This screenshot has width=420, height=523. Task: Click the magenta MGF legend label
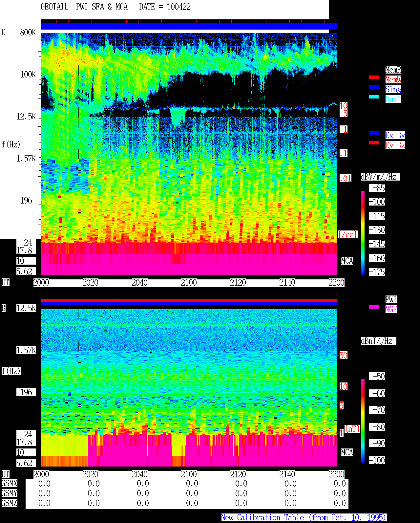pos(391,309)
